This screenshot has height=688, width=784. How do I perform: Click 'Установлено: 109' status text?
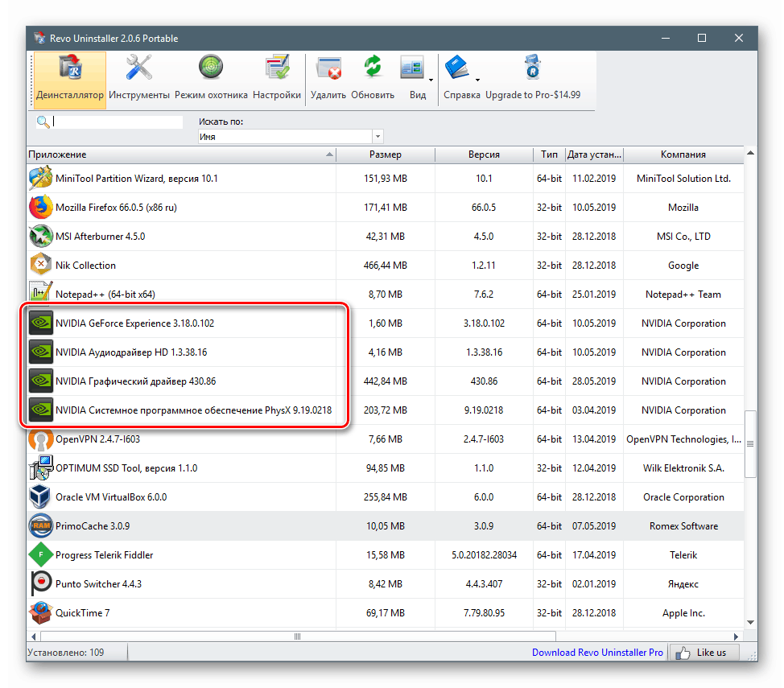point(65,653)
